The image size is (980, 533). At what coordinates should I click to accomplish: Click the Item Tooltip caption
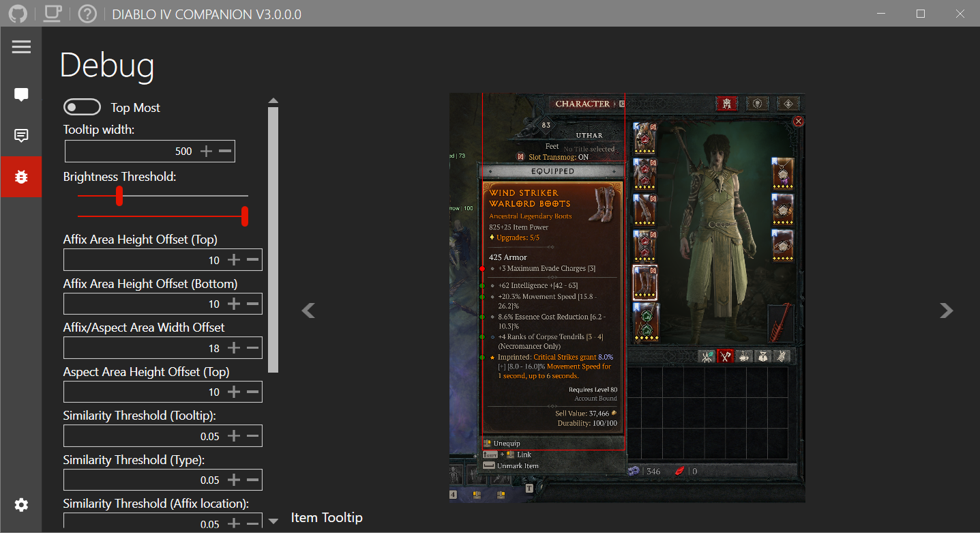click(x=327, y=518)
